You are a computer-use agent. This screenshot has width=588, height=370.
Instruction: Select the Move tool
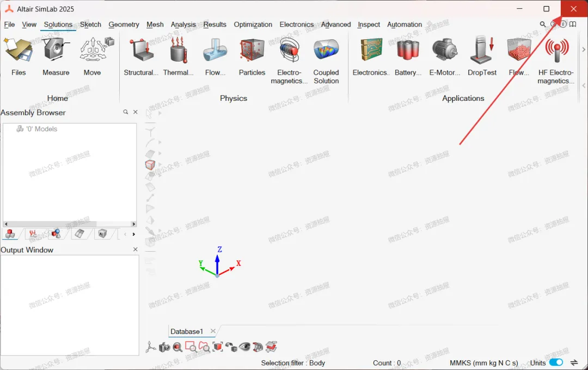[92, 56]
